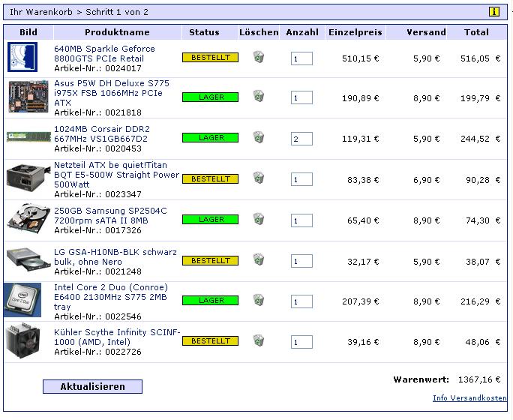Remove the Samsung SP2504C hard drive
513x420 pixels.
tap(259, 219)
